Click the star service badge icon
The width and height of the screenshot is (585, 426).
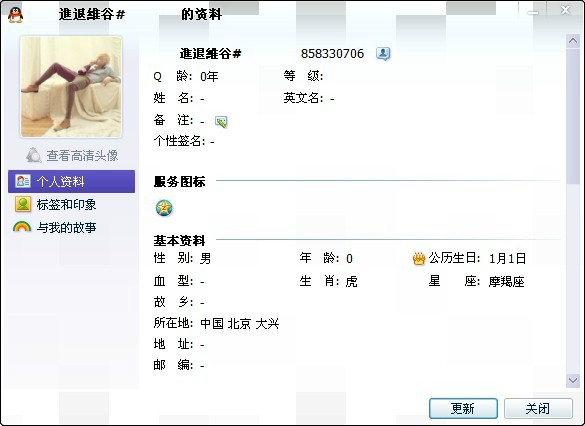(164, 208)
